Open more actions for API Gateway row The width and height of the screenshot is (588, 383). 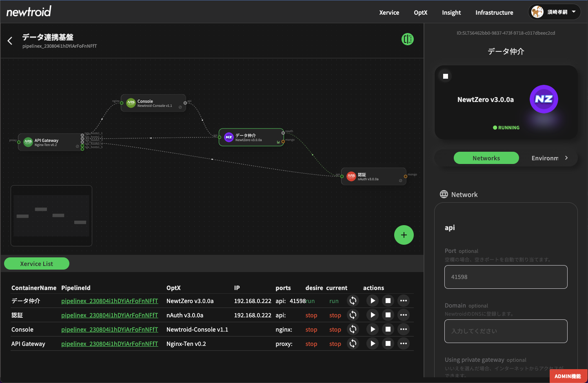tap(404, 343)
